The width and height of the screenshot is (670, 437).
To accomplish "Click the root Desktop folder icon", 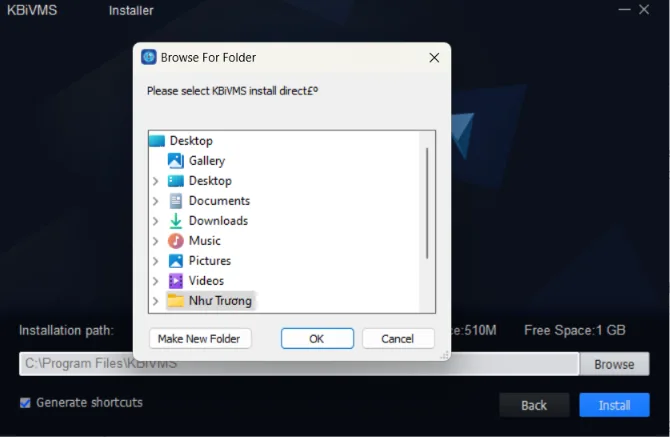I will 157,141.
